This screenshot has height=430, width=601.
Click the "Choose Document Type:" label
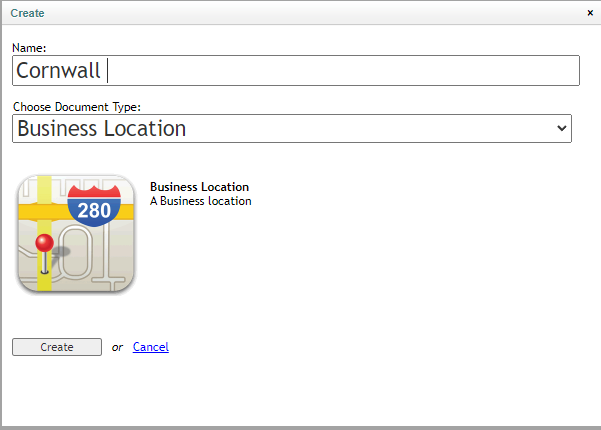77,107
